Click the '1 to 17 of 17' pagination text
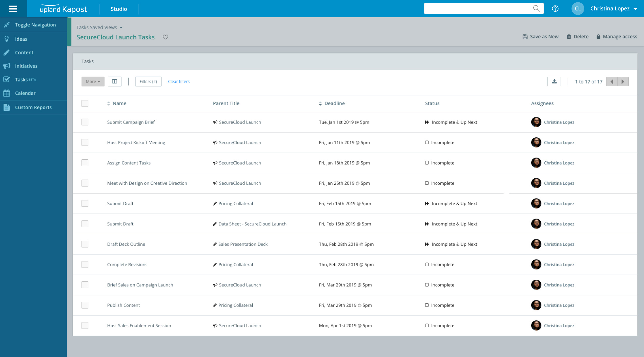This screenshot has width=644, height=357. pyautogui.click(x=588, y=81)
